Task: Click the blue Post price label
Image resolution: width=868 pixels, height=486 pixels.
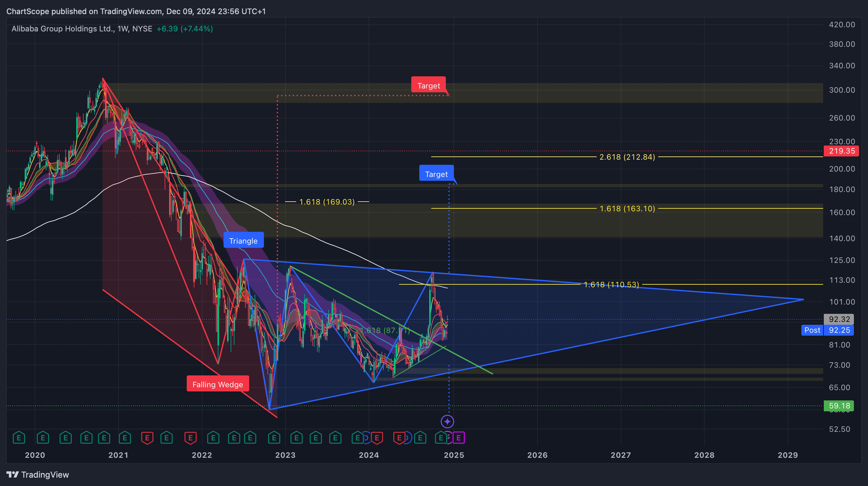Action: click(812, 330)
